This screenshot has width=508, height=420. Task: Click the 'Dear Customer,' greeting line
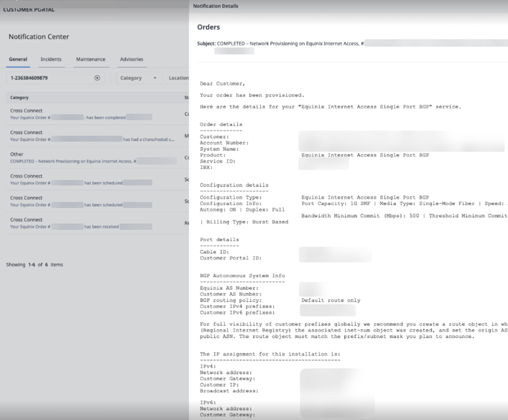(x=223, y=84)
